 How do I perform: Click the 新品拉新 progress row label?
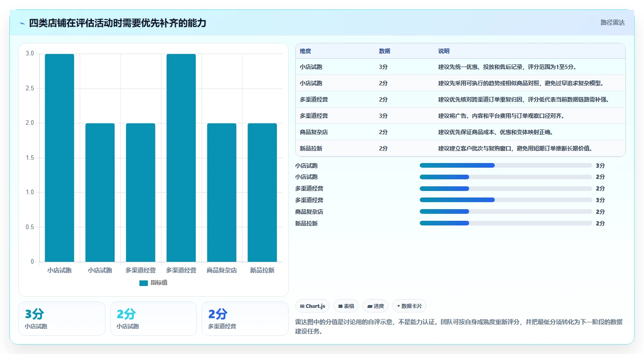click(306, 223)
